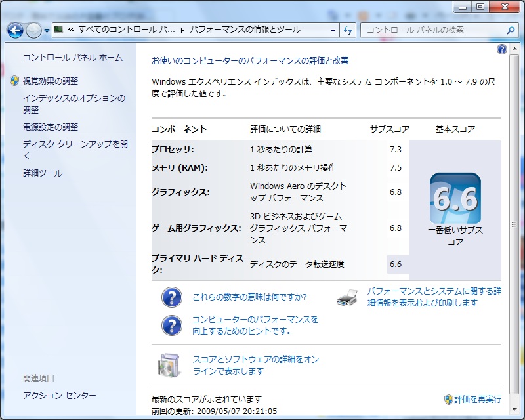Open 詳細ツール link

pos(43,173)
